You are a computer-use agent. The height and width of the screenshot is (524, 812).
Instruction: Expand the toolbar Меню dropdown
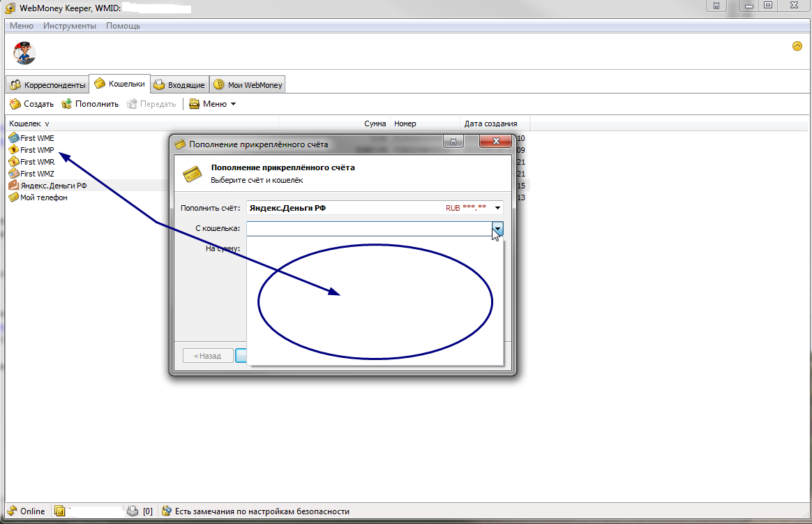[x=212, y=104]
